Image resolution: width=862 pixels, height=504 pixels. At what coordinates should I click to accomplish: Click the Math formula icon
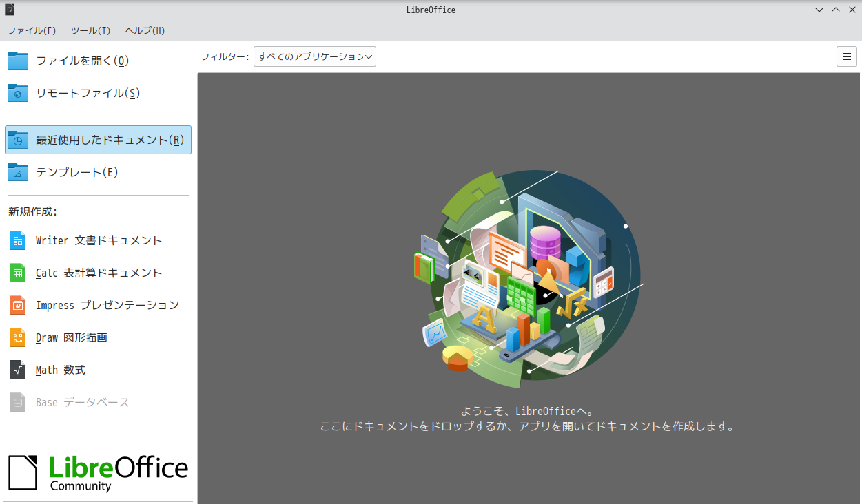coord(18,370)
